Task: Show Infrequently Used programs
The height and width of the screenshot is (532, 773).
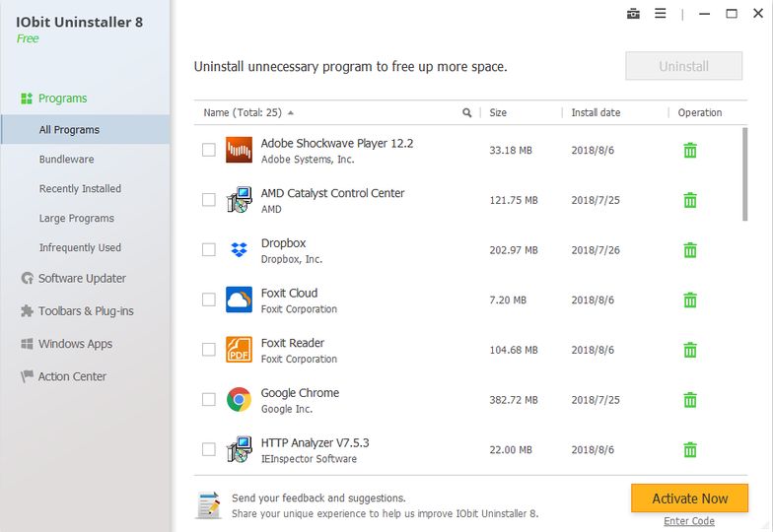Action: point(81,247)
